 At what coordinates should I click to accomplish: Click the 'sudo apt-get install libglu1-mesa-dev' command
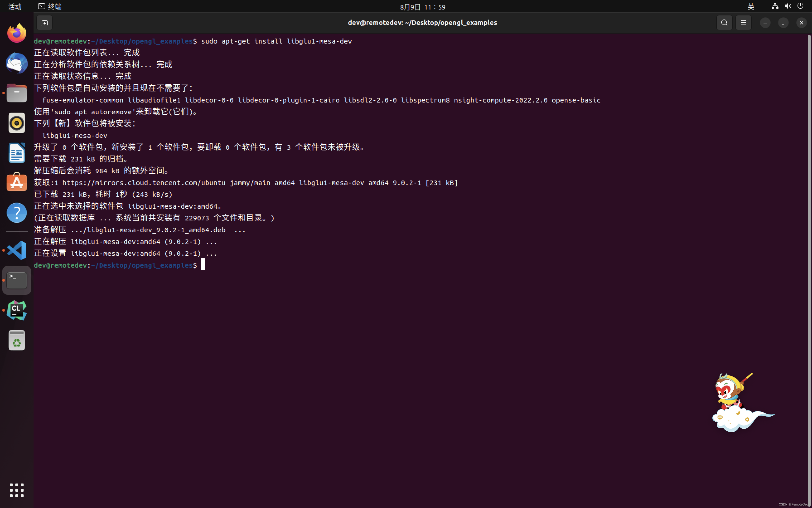[276, 41]
